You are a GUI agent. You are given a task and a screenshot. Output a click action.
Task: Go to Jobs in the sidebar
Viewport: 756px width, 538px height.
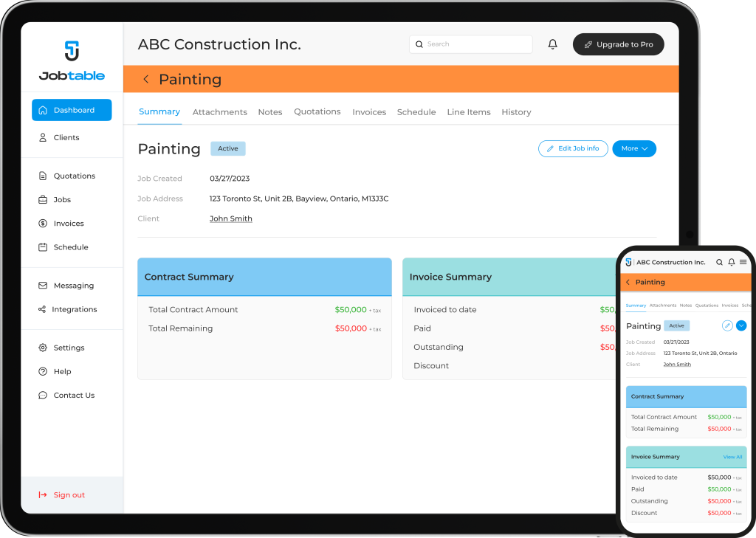point(62,200)
